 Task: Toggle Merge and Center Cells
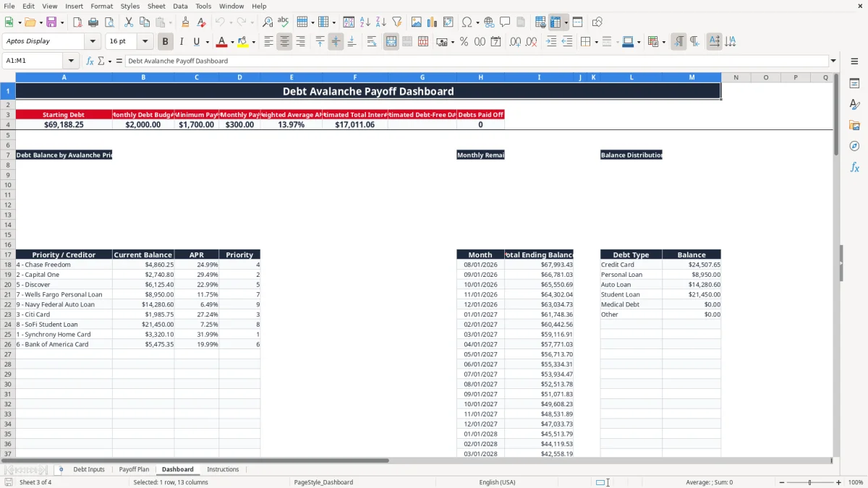pyautogui.click(x=391, y=42)
